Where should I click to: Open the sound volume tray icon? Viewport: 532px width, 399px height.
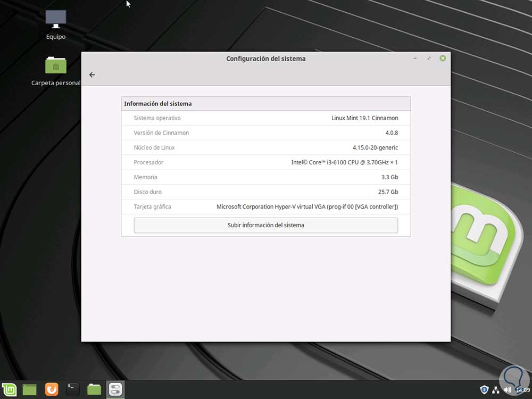coord(507,390)
